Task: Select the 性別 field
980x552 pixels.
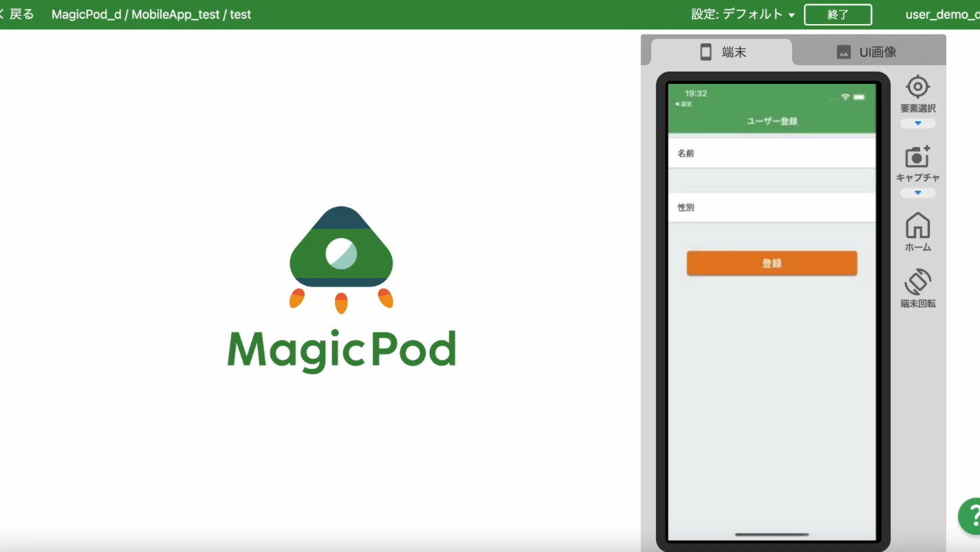Action: point(772,207)
